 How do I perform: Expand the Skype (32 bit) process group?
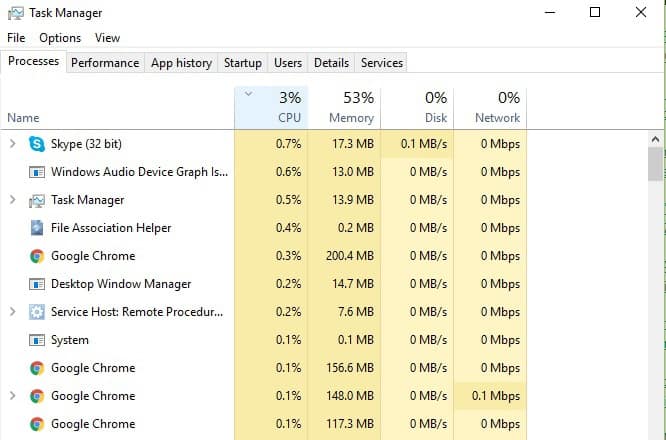point(12,144)
